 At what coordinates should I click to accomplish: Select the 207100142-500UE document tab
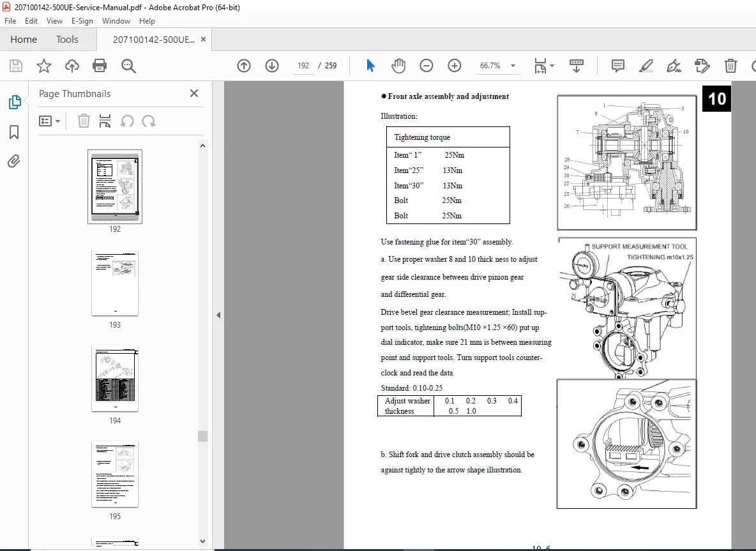pyautogui.click(x=154, y=40)
